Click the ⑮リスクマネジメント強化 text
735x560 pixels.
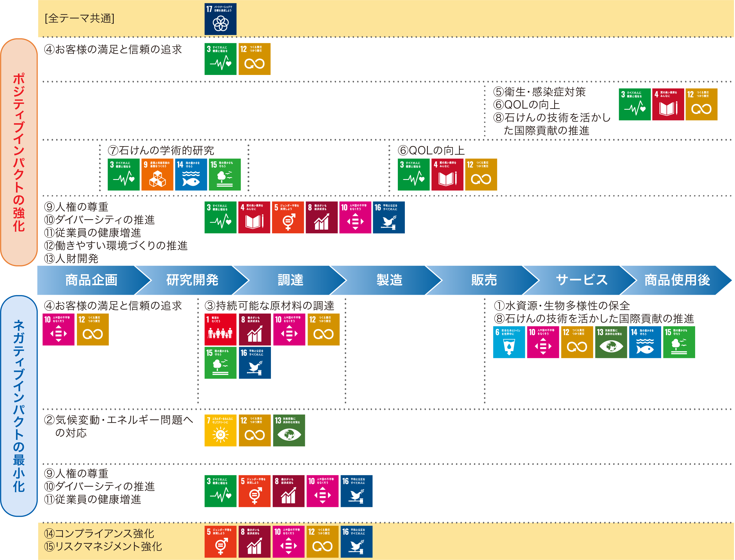(103, 547)
